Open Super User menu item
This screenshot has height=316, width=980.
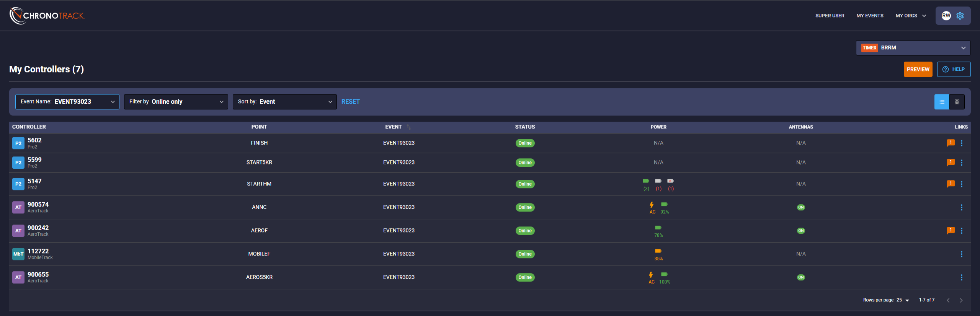[x=830, y=16]
